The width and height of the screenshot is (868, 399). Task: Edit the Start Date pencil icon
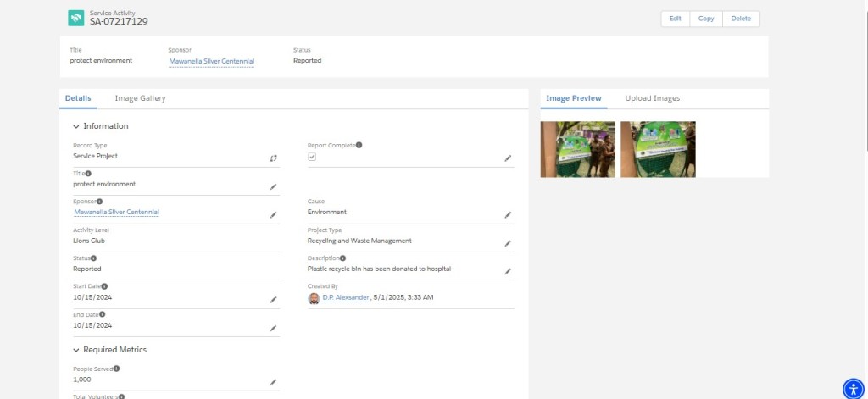pyautogui.click(x=273, y=299)
